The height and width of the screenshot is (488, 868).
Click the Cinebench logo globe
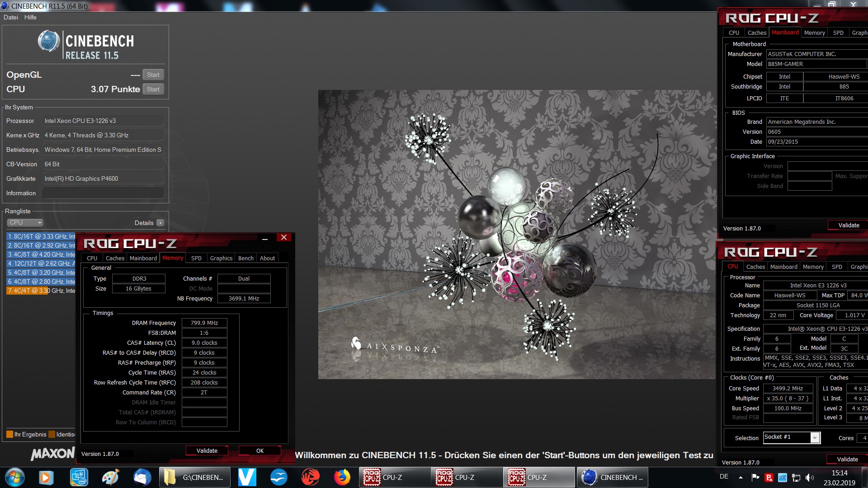[x=49, y=41]
